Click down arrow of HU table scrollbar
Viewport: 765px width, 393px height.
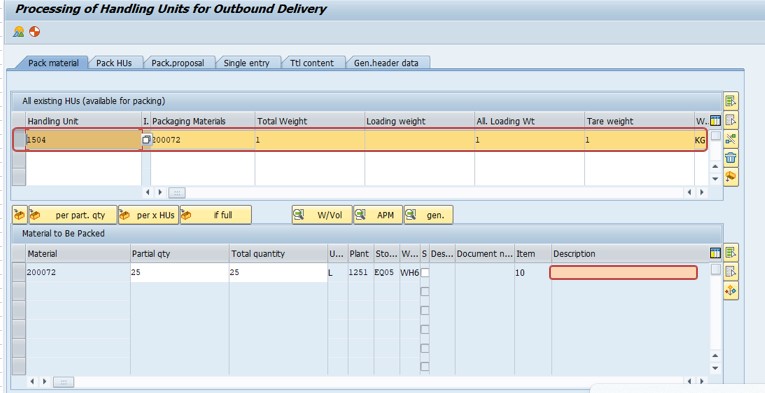(x=715, y=179)
